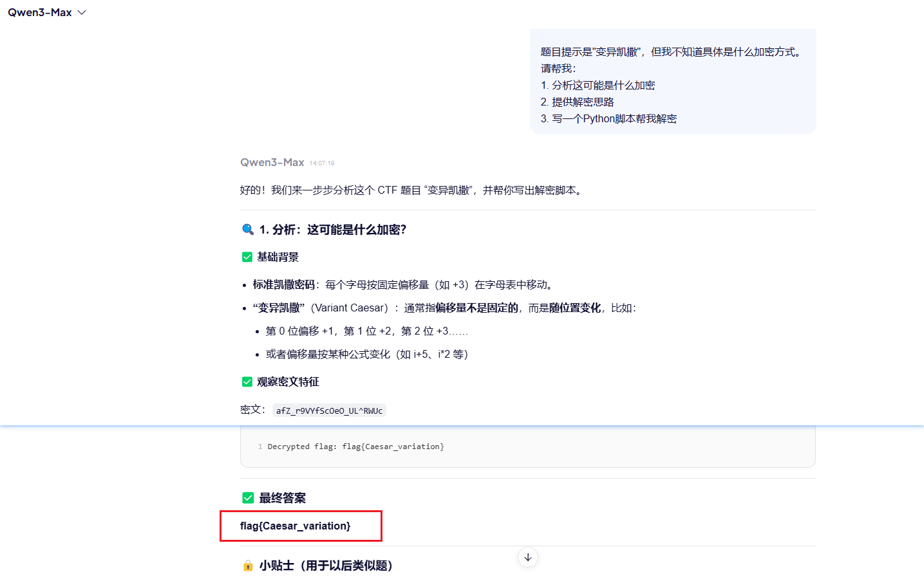Click the green check icon beside 基础背景
Viewport: 924px width, 581px height.
pos(247,257)
